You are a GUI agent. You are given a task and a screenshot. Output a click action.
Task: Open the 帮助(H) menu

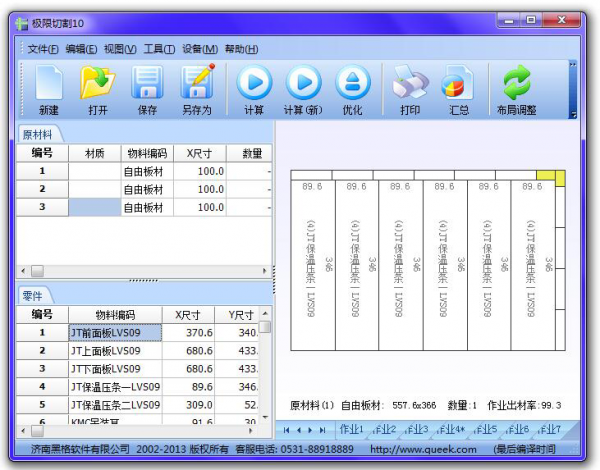coord(241,49)
